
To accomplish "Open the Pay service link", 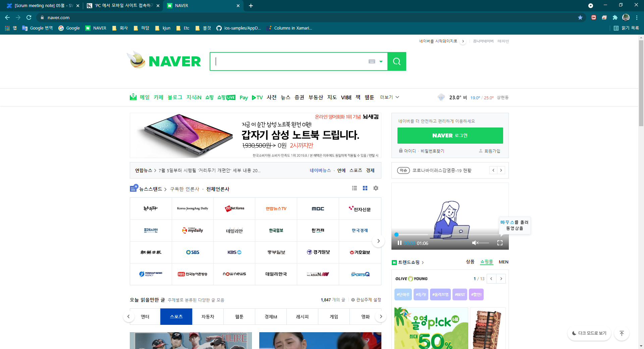I will (244, 98).
